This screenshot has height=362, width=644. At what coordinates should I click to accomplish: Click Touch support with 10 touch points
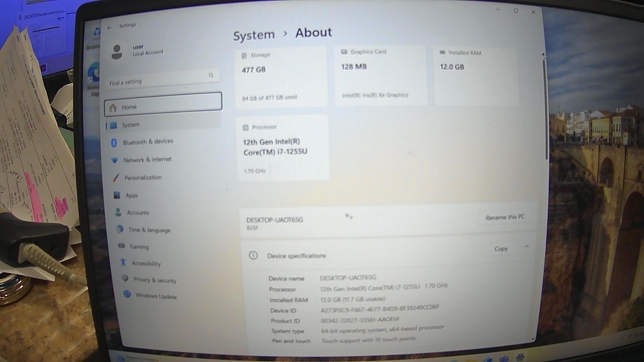click(x=368, y=340)
